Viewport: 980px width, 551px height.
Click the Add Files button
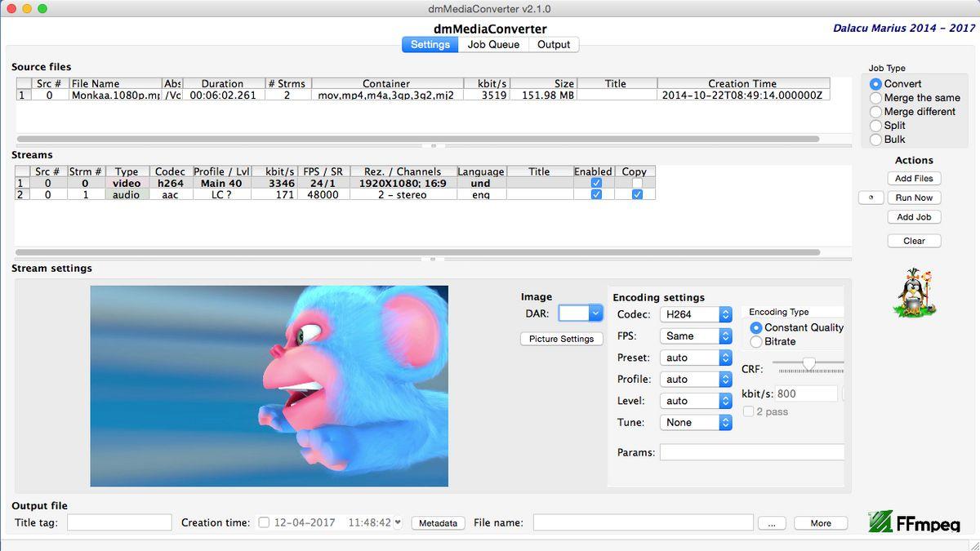pyautogui.click(x=914, y=179)
